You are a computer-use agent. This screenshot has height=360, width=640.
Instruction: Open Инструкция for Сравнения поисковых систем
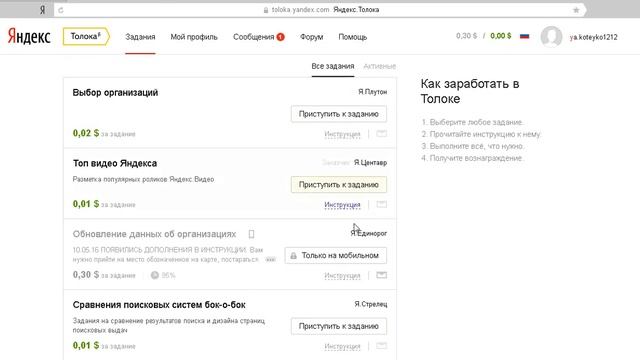pos(342,346)
